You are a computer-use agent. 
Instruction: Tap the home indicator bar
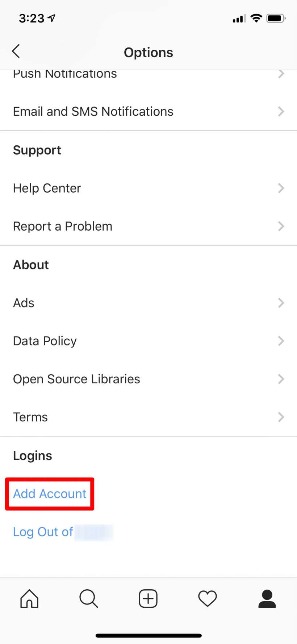[x=148, y=636]
